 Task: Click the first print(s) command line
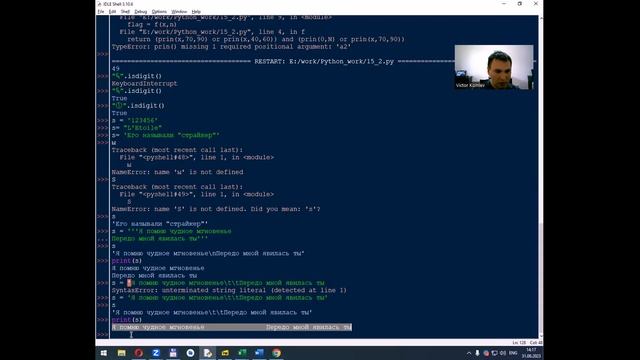point(127,261)
